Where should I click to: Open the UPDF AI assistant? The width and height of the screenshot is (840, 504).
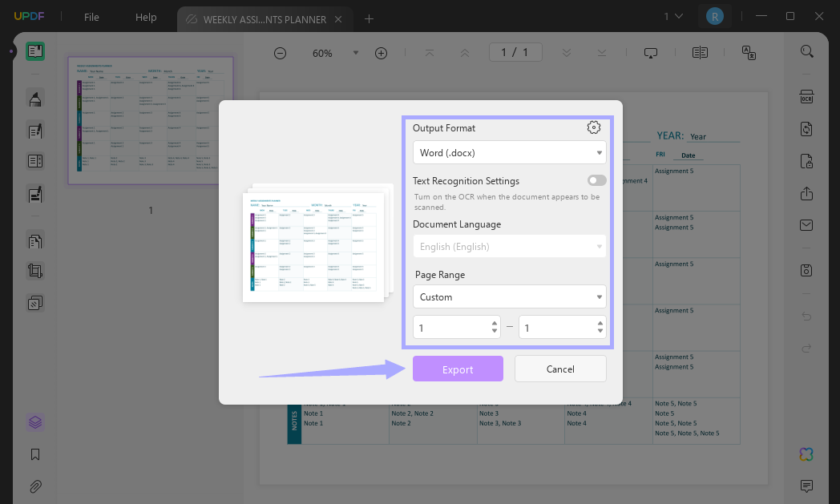tap(806, 454)
